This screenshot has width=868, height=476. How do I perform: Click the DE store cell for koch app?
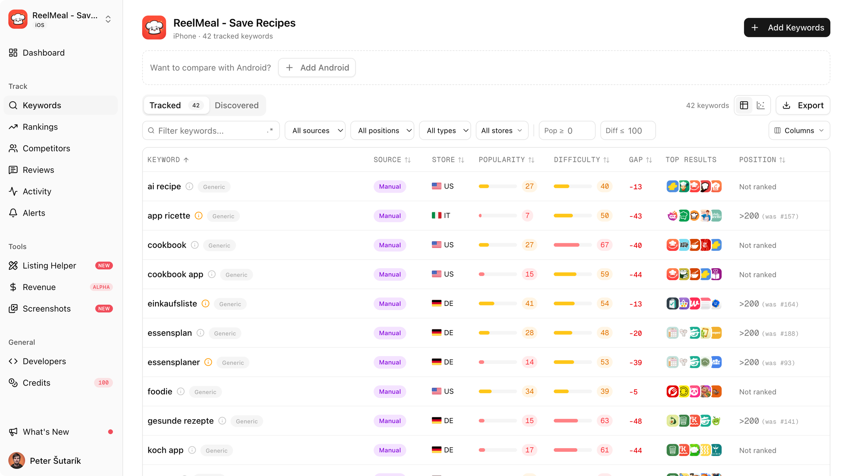pyautogui.click(x=443, y=450)
